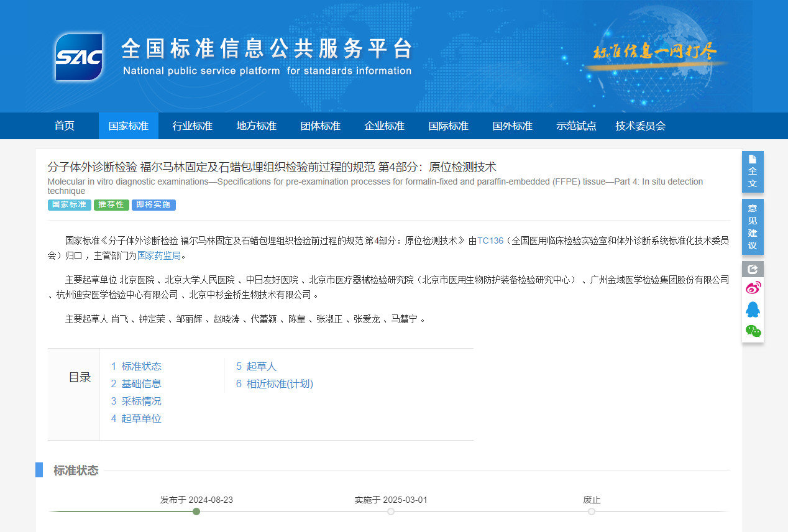Switch to 国际标准 navigation tab
Screen dimensions: 788x532
(448, 126)
